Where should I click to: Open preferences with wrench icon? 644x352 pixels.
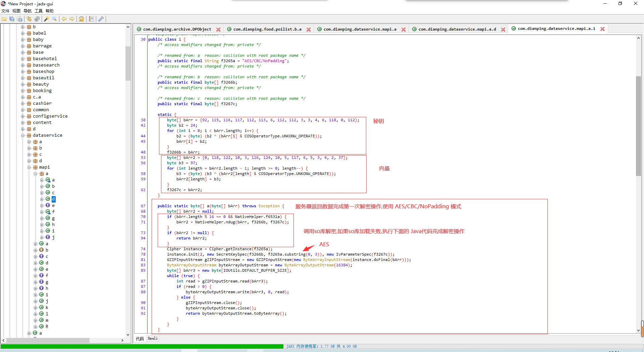[x=101, y=19]
